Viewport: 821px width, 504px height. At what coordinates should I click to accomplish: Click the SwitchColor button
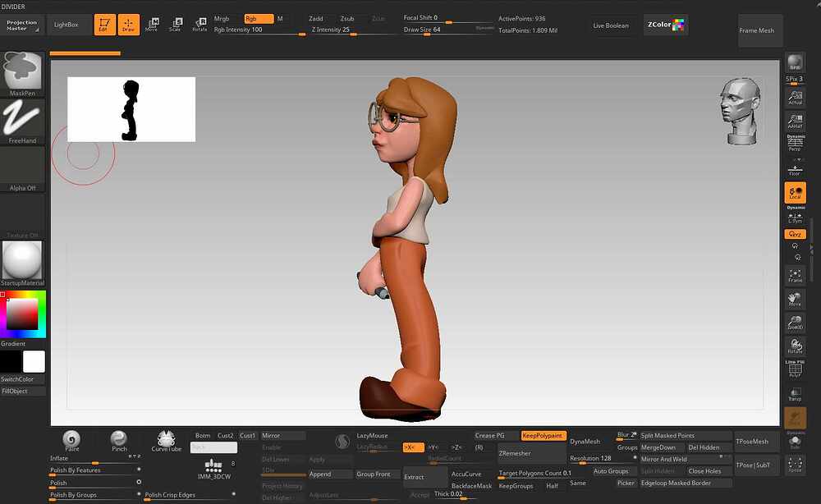point(22,379)
